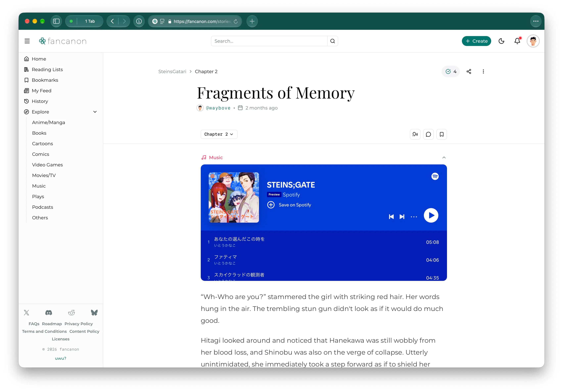
Task: Collapse the Explore sidebar chevron
Action: [95, 112]
